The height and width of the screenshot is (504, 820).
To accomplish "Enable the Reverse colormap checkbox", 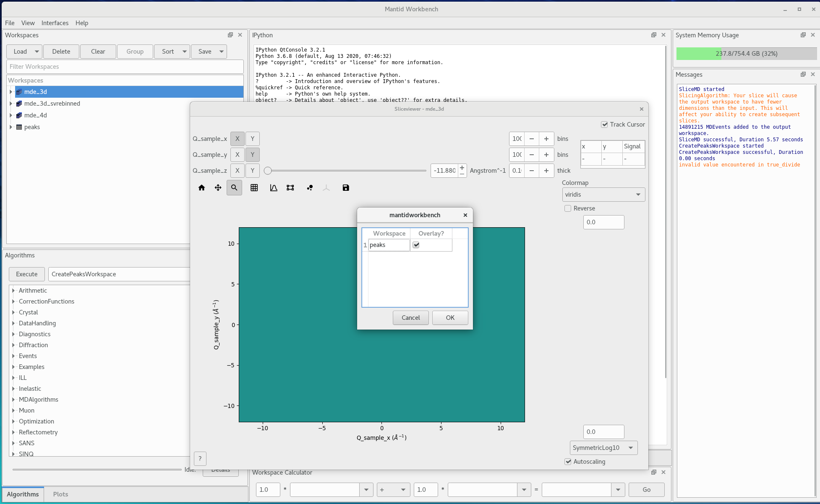I will [568, 208].
